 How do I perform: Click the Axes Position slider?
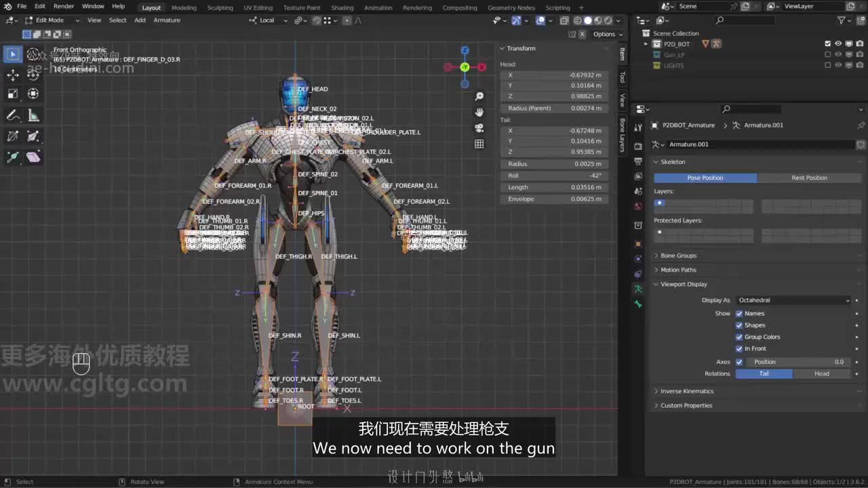(x=798, y=362)
